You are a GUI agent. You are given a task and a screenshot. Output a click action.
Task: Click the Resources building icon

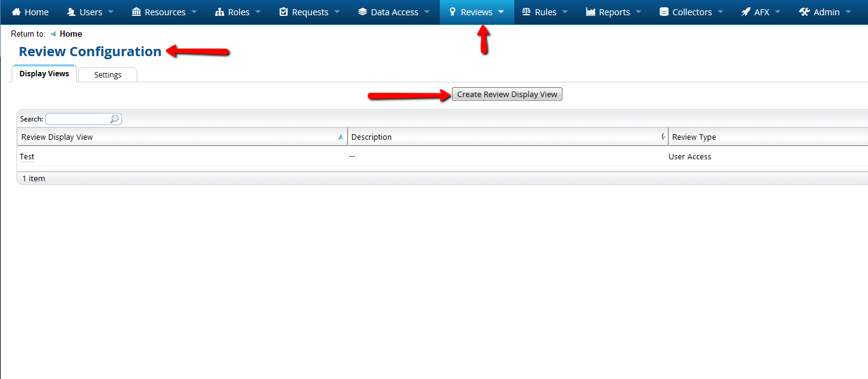point(137,12)
